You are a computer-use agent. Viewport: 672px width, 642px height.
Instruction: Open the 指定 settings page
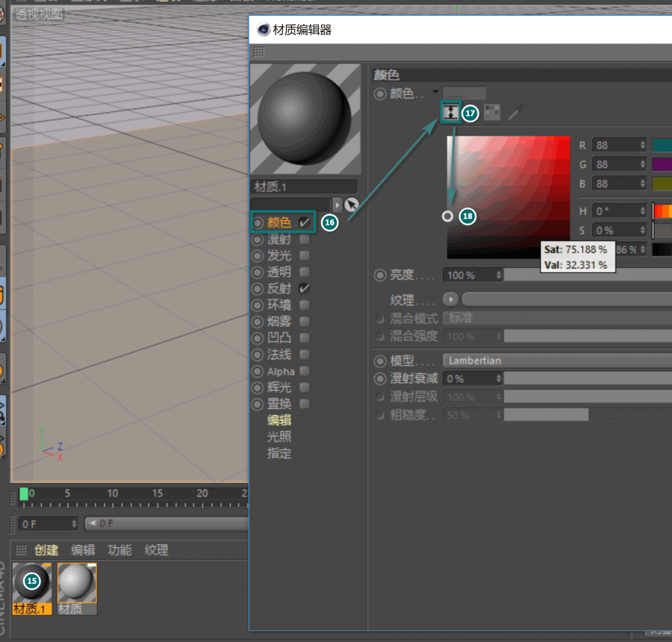click(279, 453)
